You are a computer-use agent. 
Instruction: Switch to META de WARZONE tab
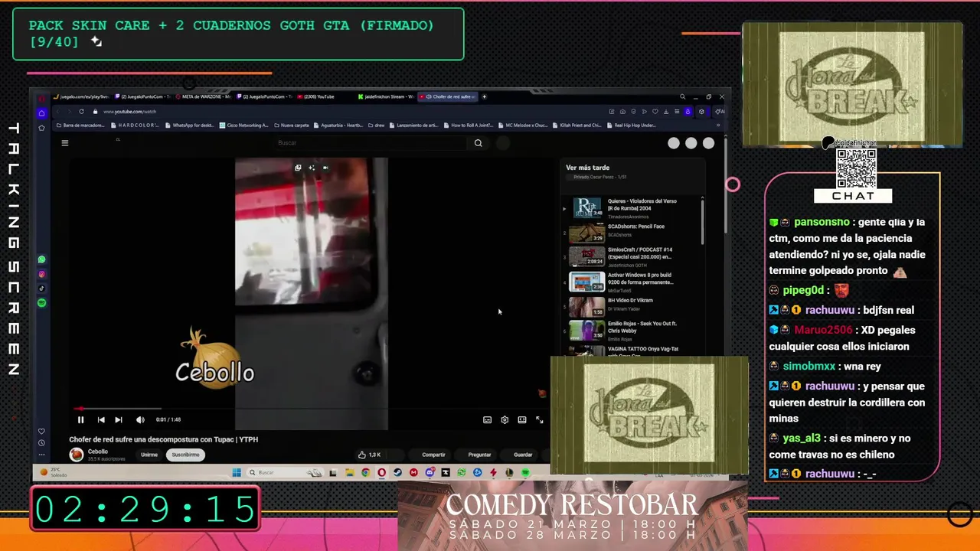pos(204,97)
